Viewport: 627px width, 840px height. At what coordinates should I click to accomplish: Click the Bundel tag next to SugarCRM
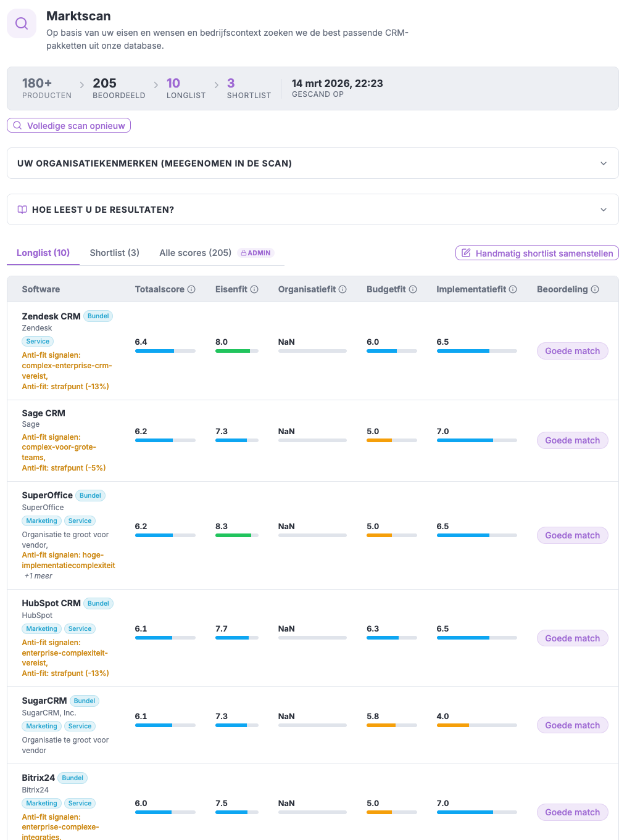[x=85, y=701]
